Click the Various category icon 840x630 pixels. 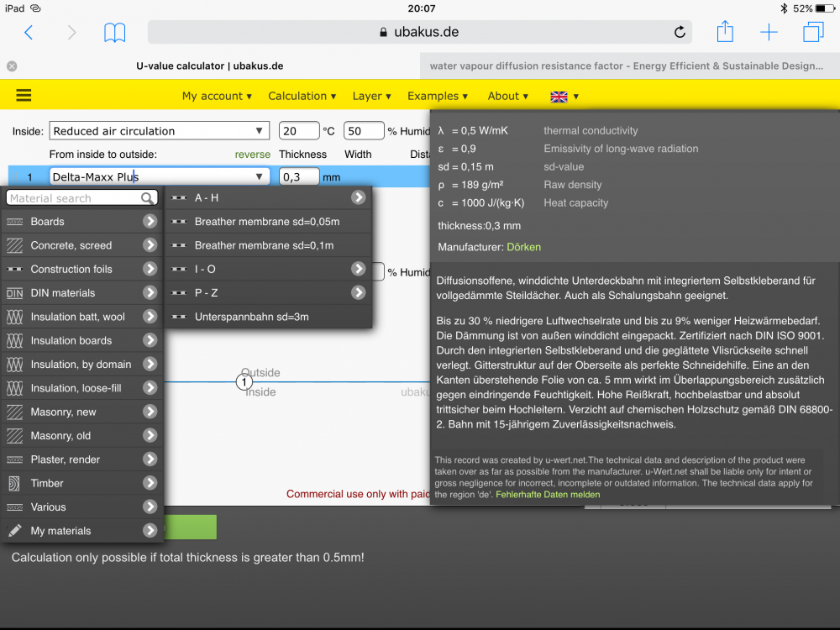point(14,507)
